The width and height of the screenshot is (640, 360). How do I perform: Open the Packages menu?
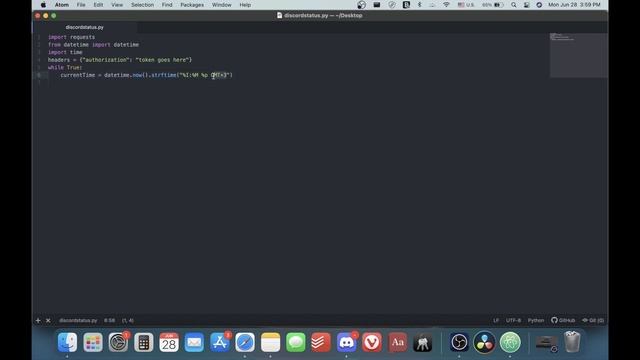[x=192, y=5]
